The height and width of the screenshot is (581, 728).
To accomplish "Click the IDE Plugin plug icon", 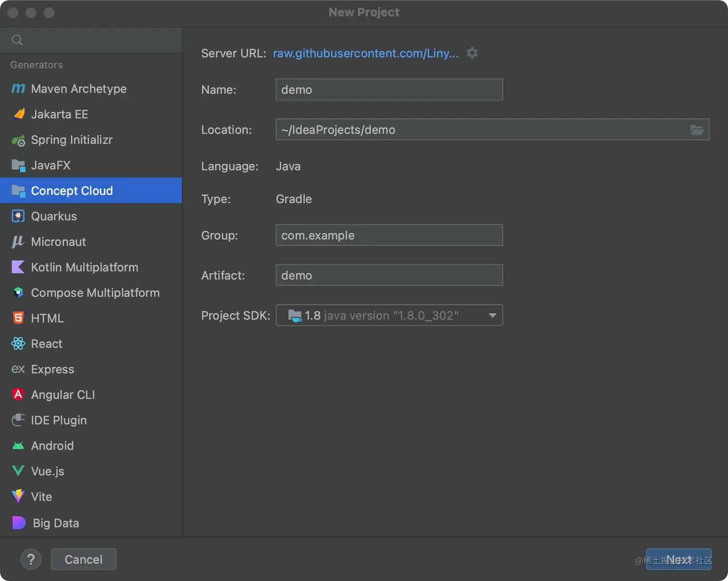I will click(x=18, y=420).
